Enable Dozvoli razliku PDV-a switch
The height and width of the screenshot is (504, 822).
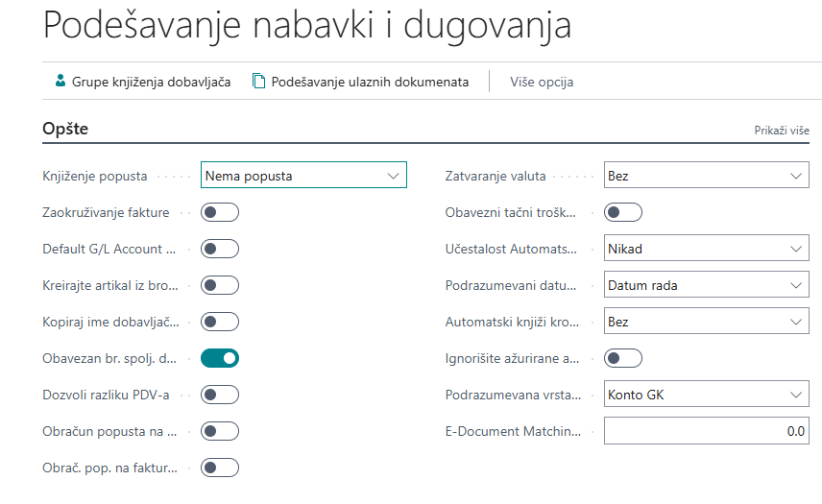(220, 395)
